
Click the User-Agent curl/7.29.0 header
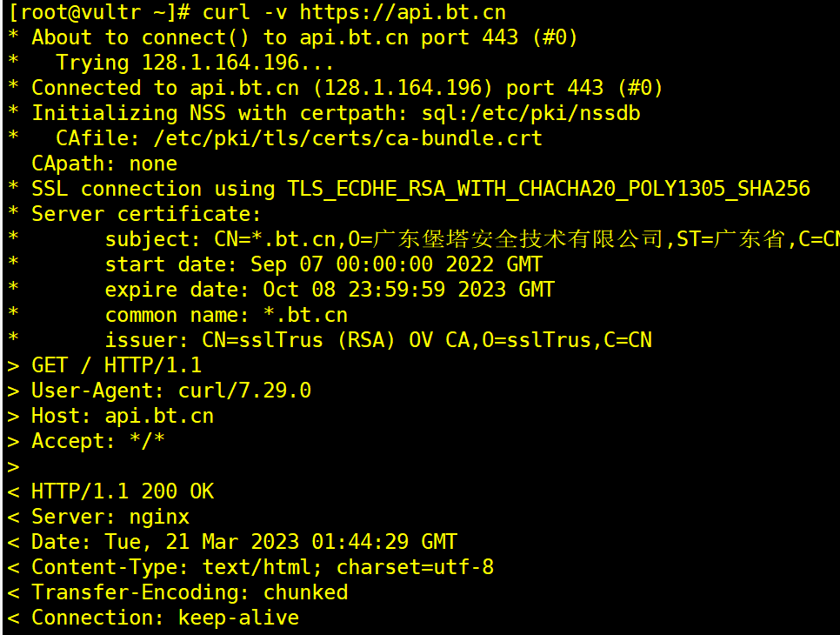pos(171,390)
